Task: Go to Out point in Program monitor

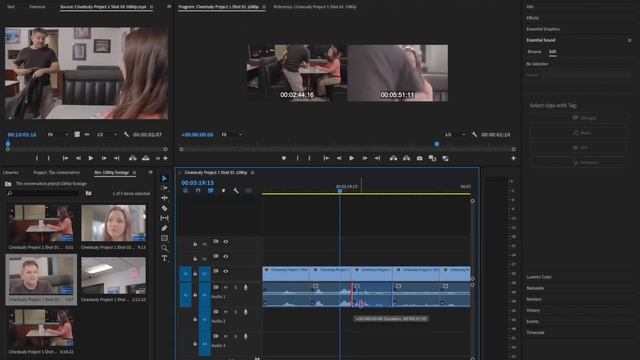Action: click(x=378, y=158)
